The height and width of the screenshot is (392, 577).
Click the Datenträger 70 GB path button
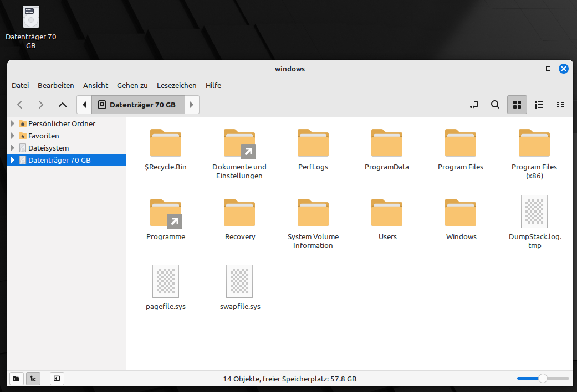click(138, 105)
